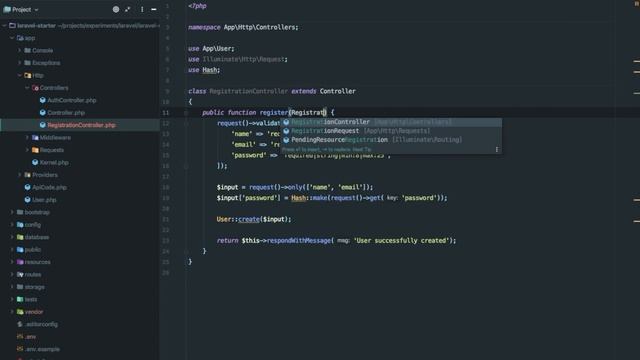This screenshot has height=360, width=640.
Task: Click the RegistrationController.php file icon in tree
Action: 42,125
